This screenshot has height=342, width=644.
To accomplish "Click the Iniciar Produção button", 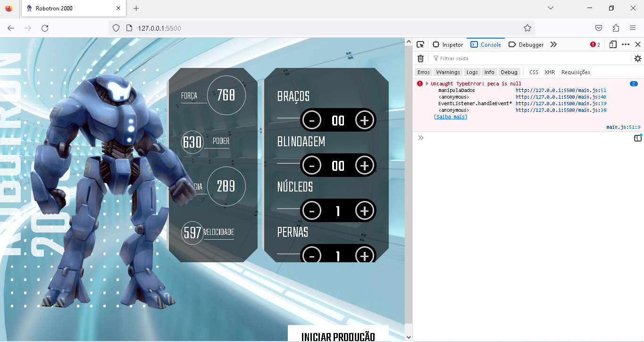I will tap(338, 334).
